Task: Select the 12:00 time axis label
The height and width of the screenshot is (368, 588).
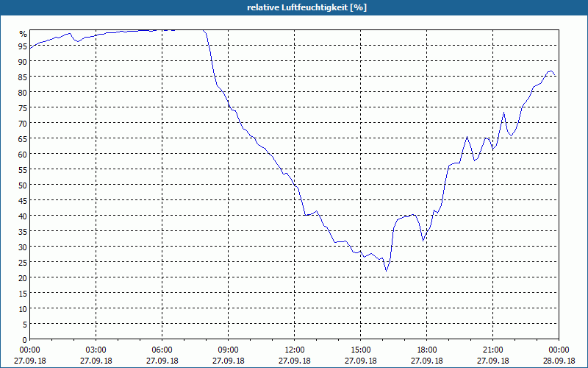Action: pyautogui.click(x=295, y=350)
